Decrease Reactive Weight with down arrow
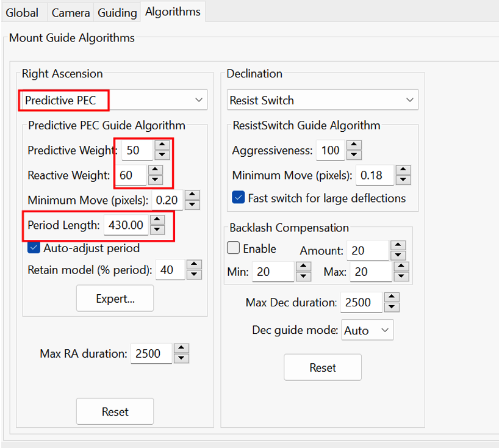Image resolution: width=499 pixels, height=448 pixels. click(156, 180)
